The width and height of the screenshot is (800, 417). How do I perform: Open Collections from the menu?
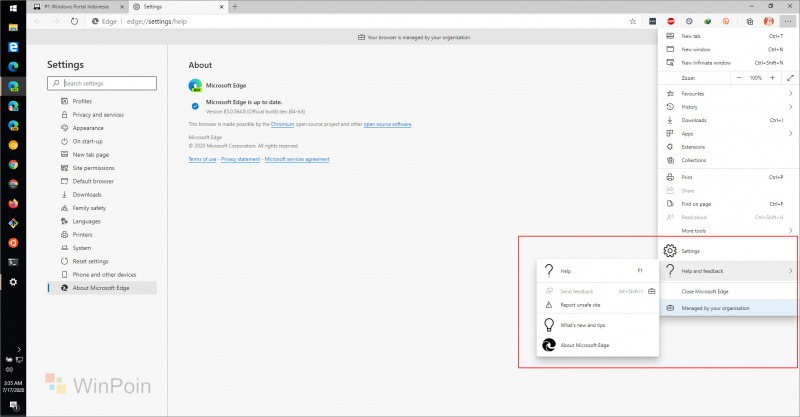[729, 160]
